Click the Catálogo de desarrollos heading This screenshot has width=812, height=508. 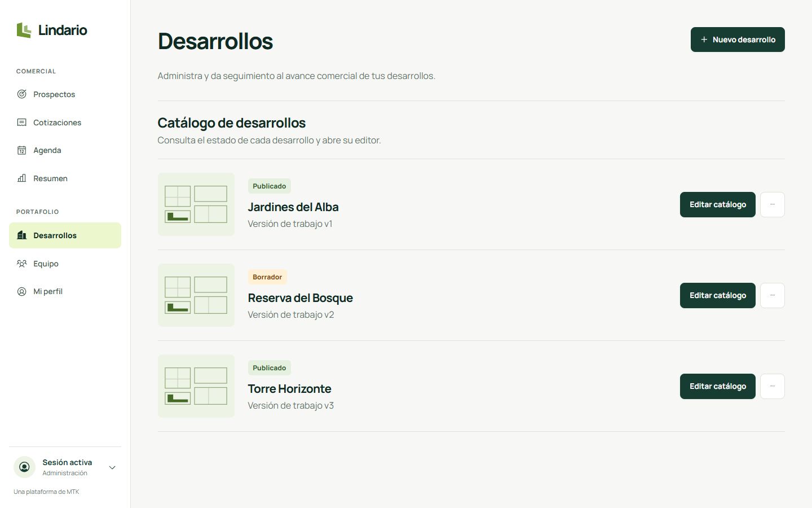click(232, 122)
